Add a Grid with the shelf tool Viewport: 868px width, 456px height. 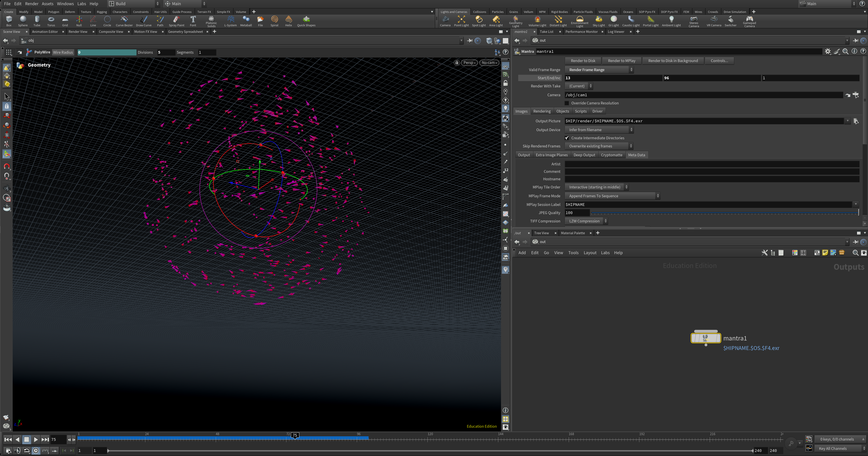(x=65, y=21)
